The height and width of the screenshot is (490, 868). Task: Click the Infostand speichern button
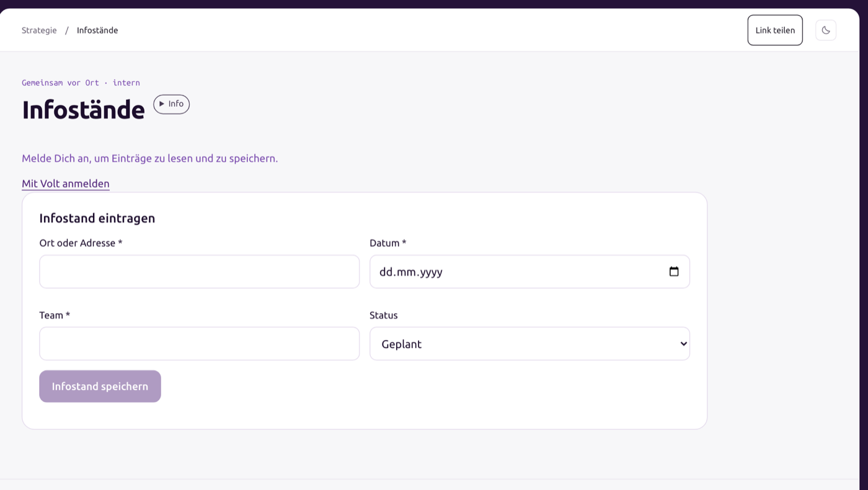point(100,386)
